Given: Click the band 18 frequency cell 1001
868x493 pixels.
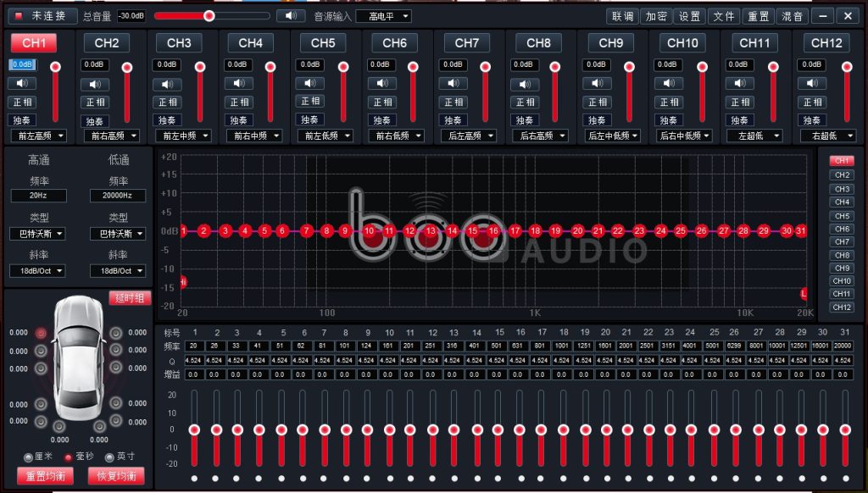Looking at the screenshot, I should coord(562,346).
